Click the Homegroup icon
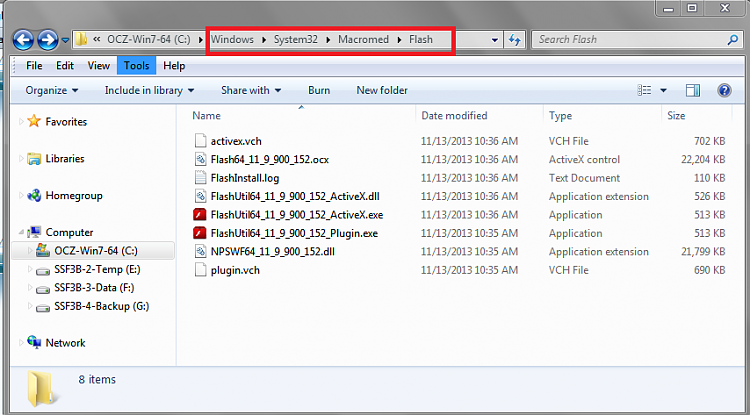The width and height of the screenshot is (750, 415). point(34,196)
